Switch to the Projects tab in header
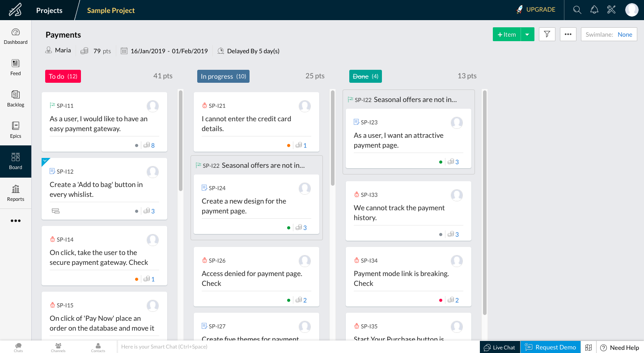644x353 pixels. (49, 10)
